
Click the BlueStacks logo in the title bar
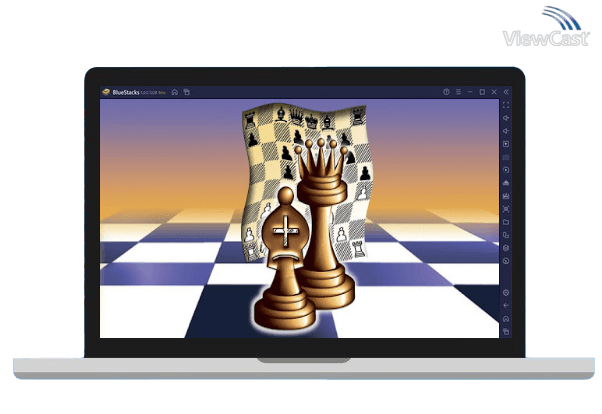click(106, 92)
